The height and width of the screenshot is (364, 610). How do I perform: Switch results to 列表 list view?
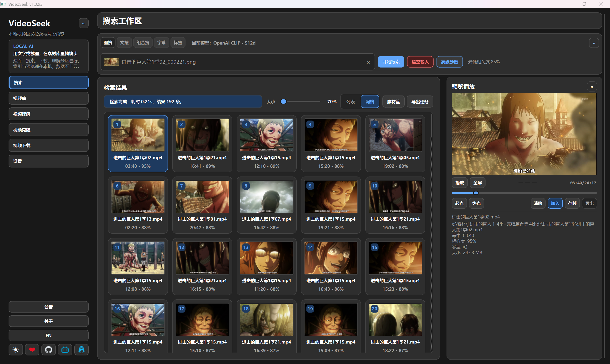pyautogui.click(x=351, y=101)
